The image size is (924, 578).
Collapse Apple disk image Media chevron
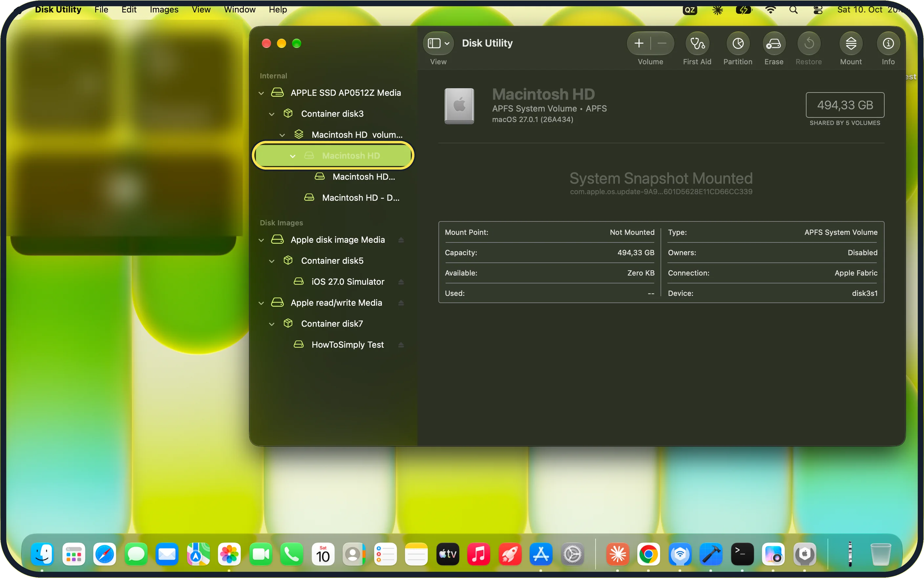pyautogui.click(x=261, y=240)
